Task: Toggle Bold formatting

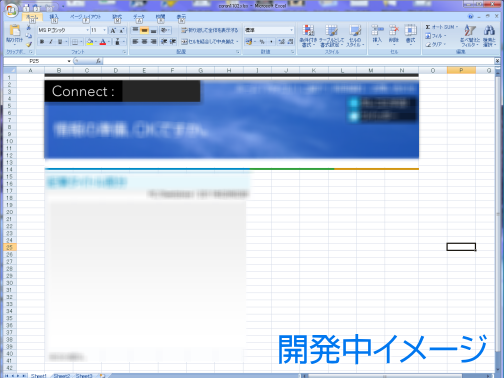Action: [x=42, y=42]
